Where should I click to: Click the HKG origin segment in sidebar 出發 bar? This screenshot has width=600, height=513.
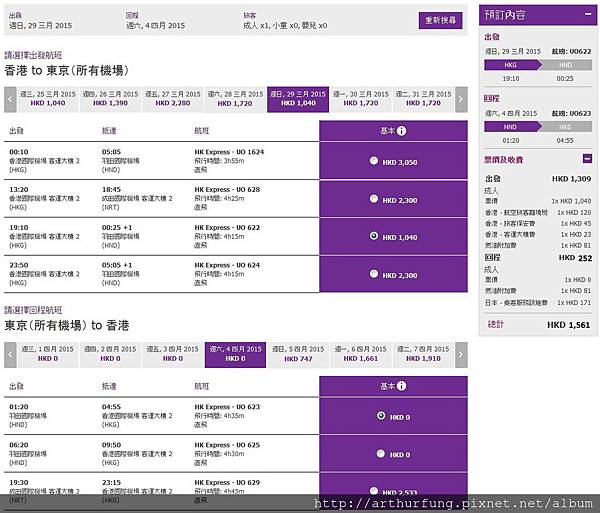pos(512,65)
